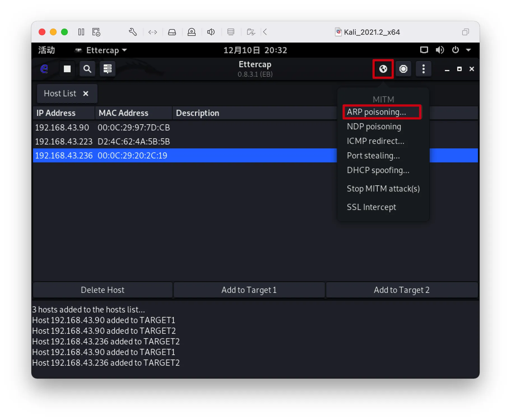Collapse the VM toolbar chevron
Image resolution: width=511 pixels, height=420 pixels.
coord(265,32)
